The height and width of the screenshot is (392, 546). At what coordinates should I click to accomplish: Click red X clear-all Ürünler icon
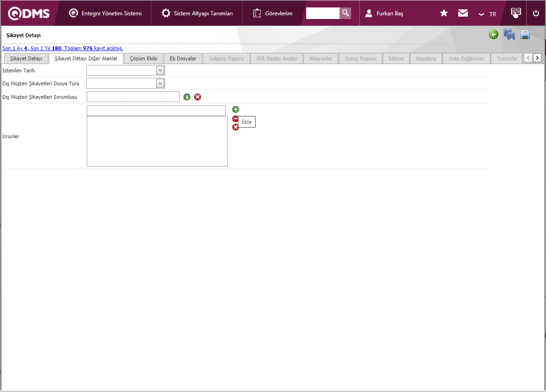(235, 128)
